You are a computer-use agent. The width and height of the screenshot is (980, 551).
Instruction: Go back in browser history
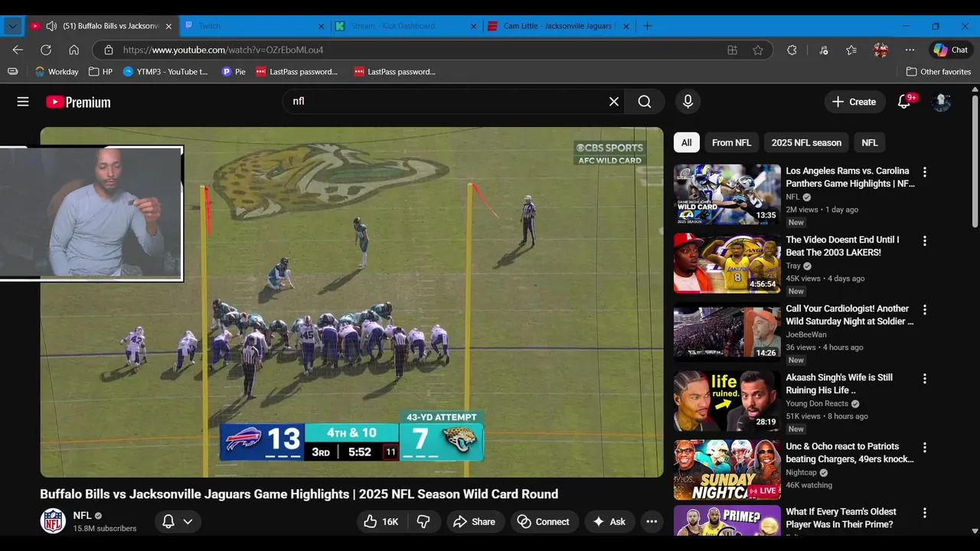pyautogui.click(x=18, y=50)
